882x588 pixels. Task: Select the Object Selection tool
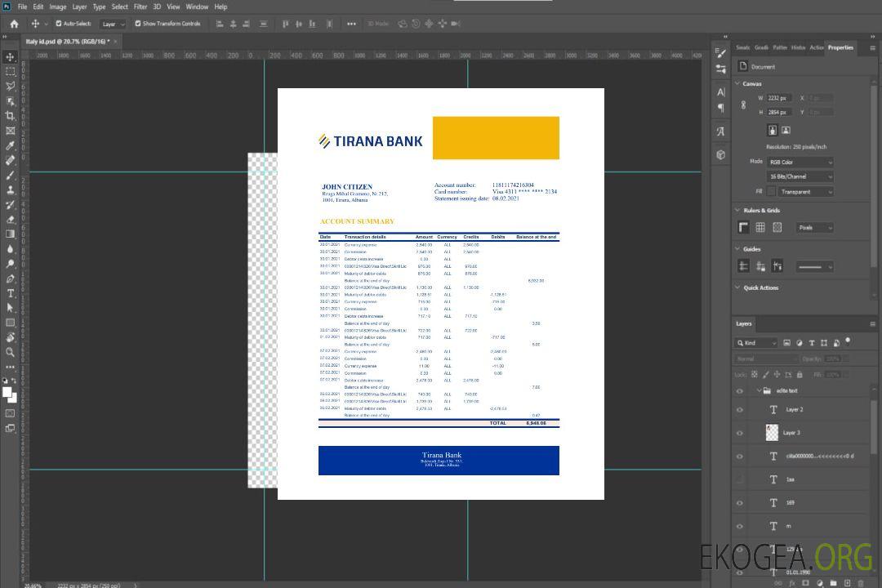tap(10, 101)
